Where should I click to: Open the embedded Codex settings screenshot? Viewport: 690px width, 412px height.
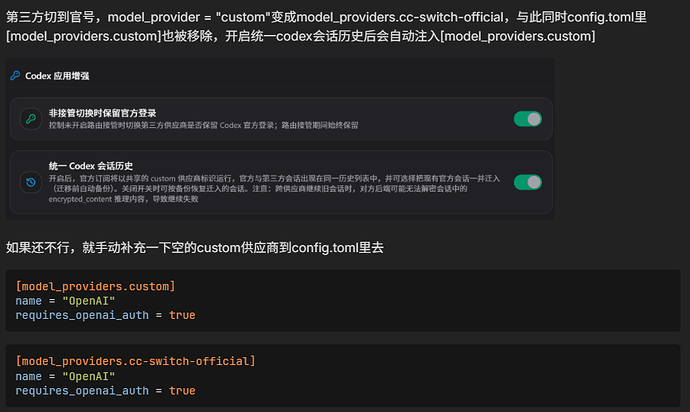(280, 139)
